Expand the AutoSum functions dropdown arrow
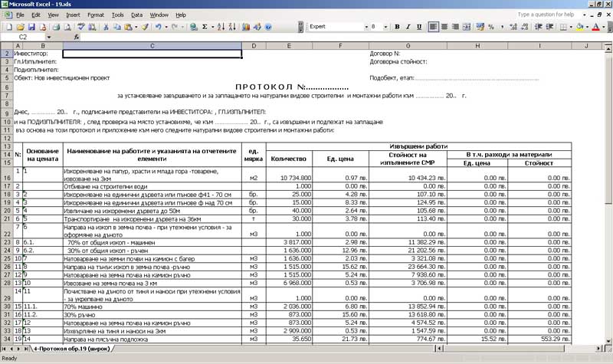This screenshot has width=613, height=364. [x=213, y=27]
